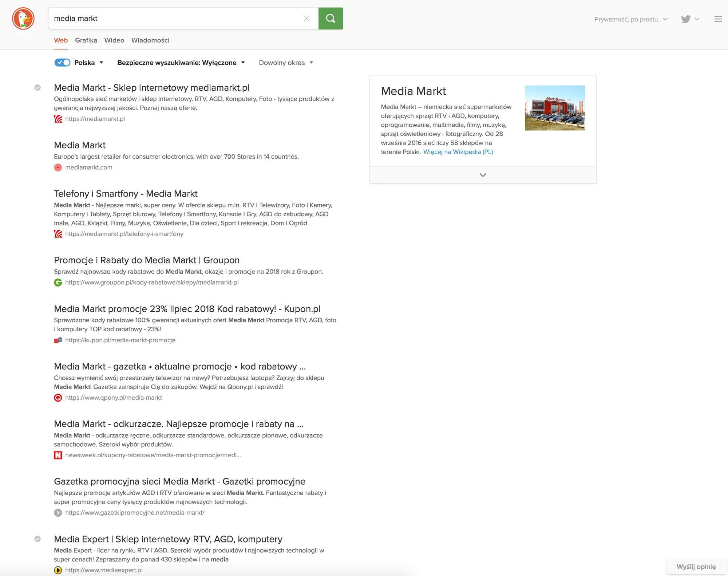Switch to the Wideo tab
728x576 pixels.
pos(114,40)
